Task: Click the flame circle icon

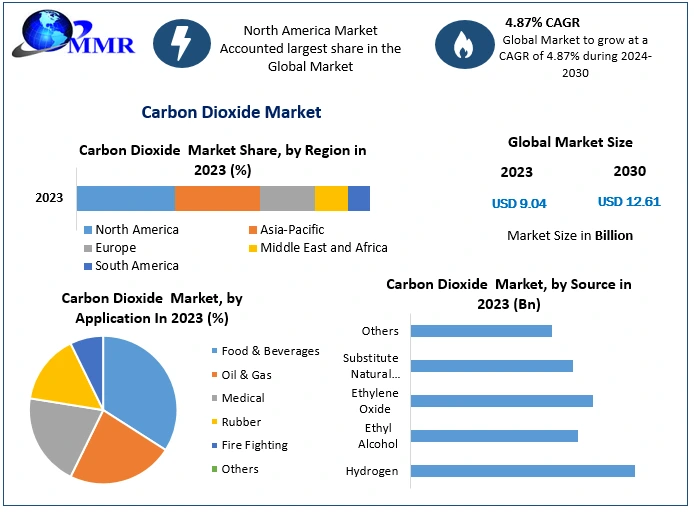Action: [461, 43]
